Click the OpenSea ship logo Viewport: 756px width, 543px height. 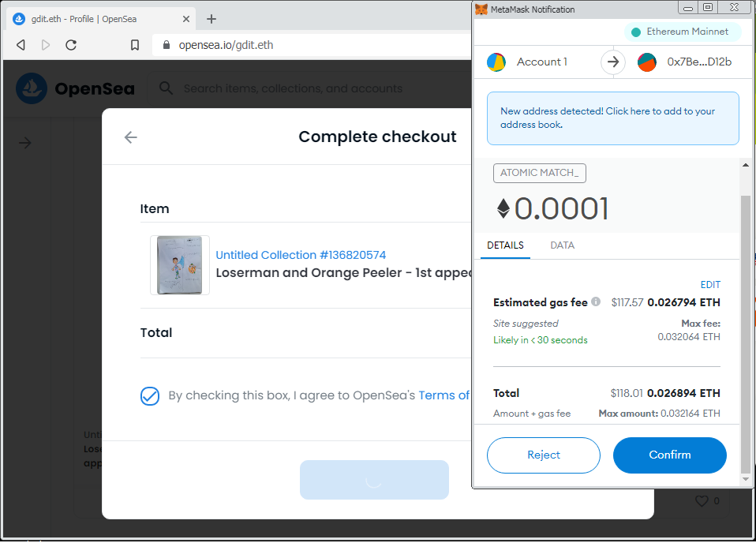pyautogui.click(x=32, y=88)
